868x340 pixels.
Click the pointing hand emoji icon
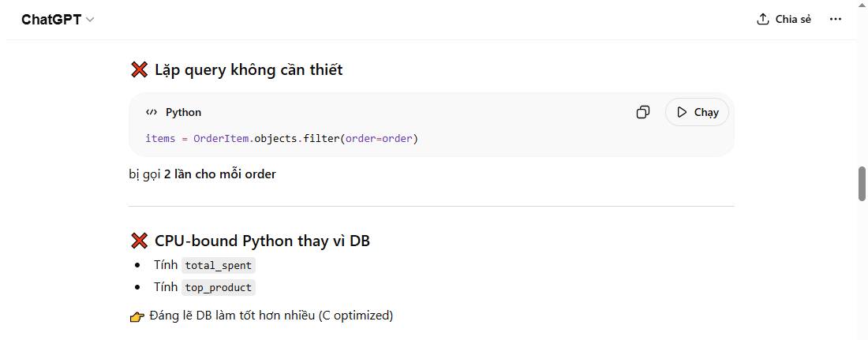137,316
